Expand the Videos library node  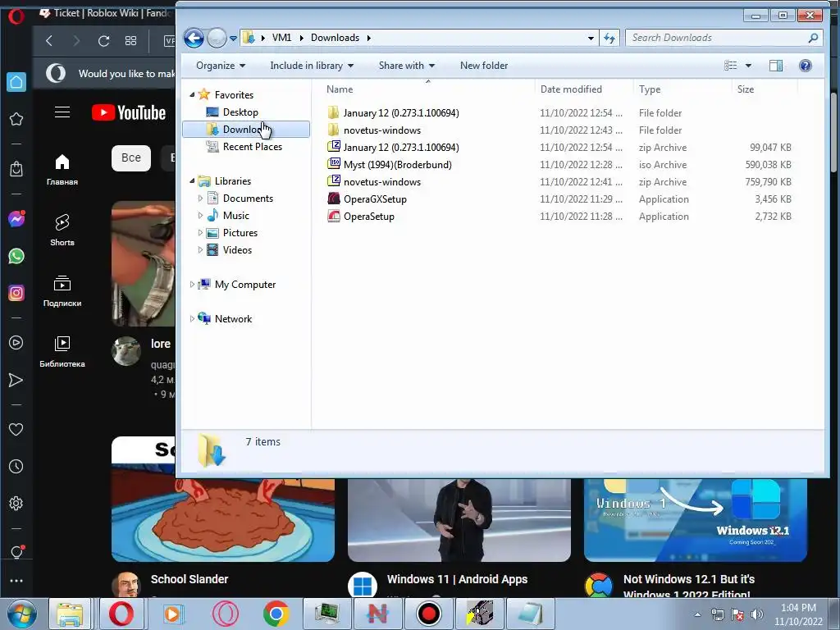point(200,249)
